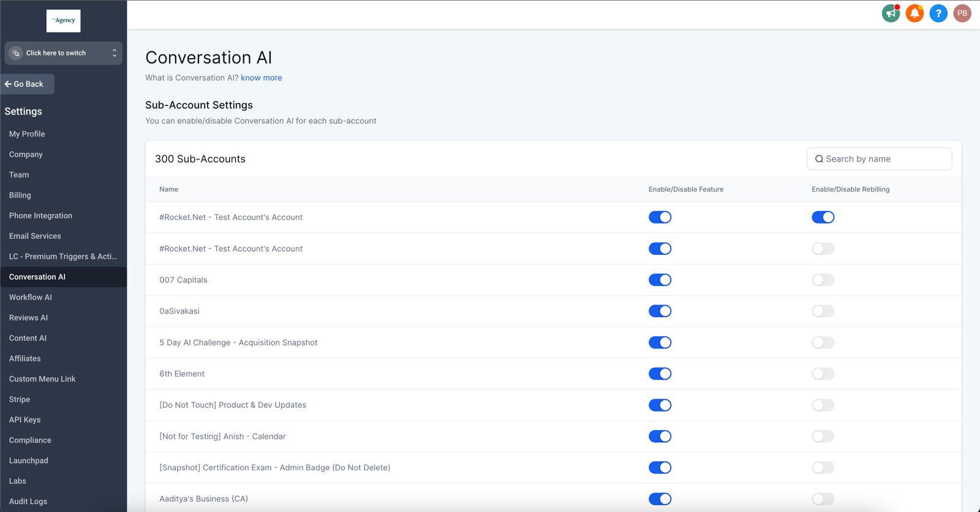
Task: Enable rebilling for 6th Element
Action: coord(823,374)
